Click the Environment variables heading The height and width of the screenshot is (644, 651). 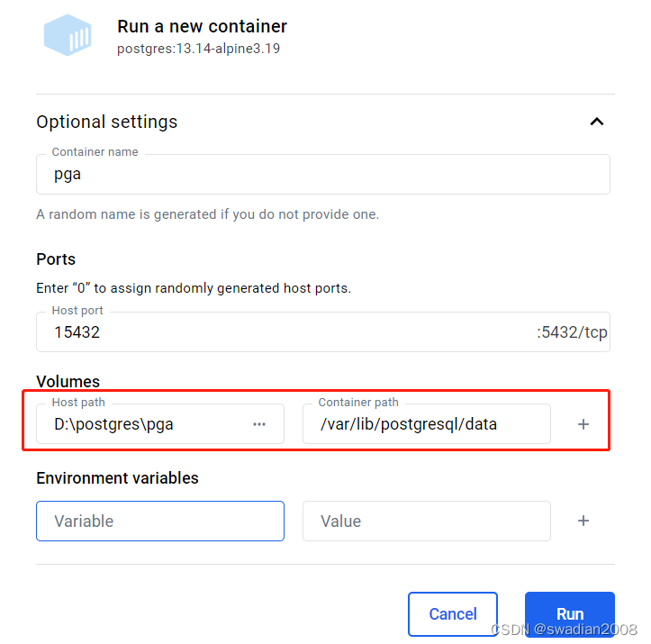[117, 477]
